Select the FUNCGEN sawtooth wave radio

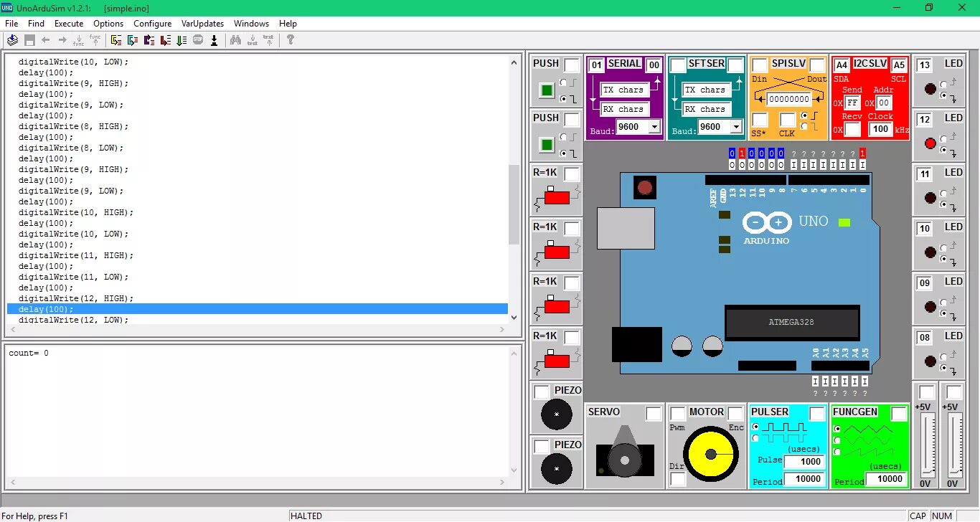837,451
